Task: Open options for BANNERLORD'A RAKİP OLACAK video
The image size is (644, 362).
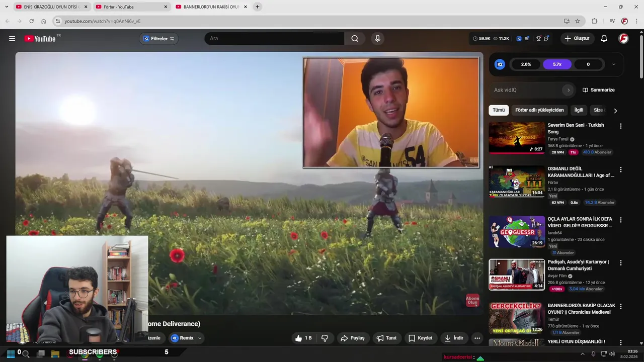Action: (620, 306)
